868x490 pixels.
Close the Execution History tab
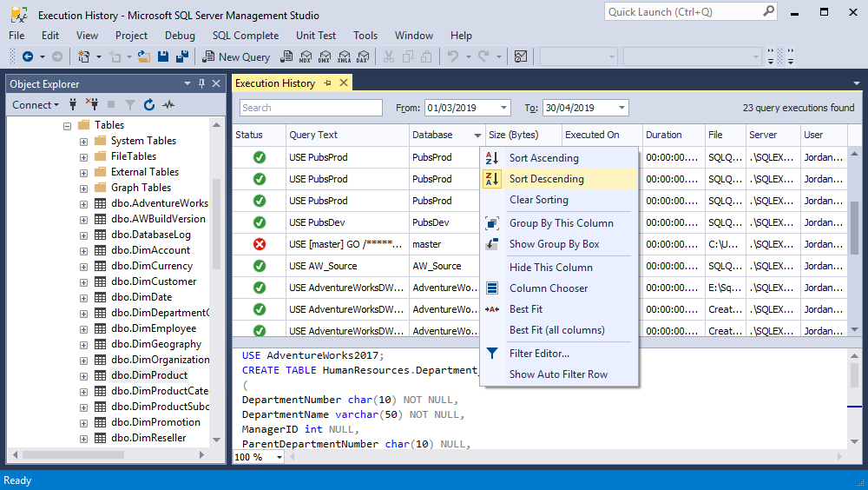click(344, 83)
